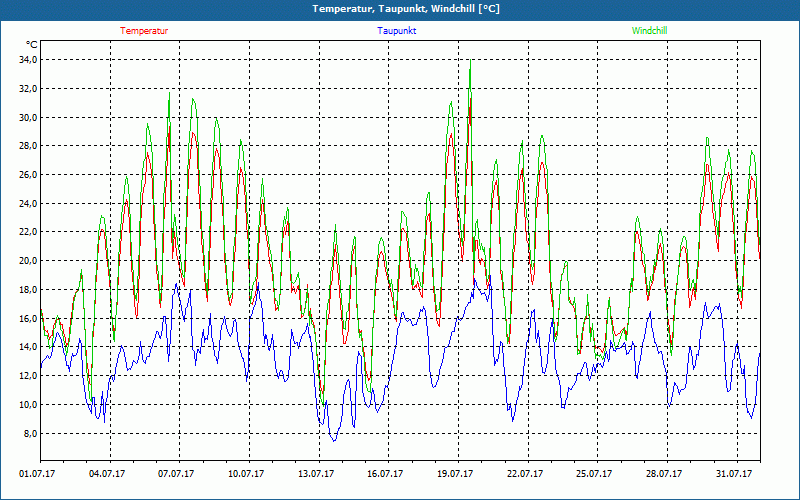Click the y-axis value 24,0
The width and height of the screenshot is (800, 500).
coord(28,204)
